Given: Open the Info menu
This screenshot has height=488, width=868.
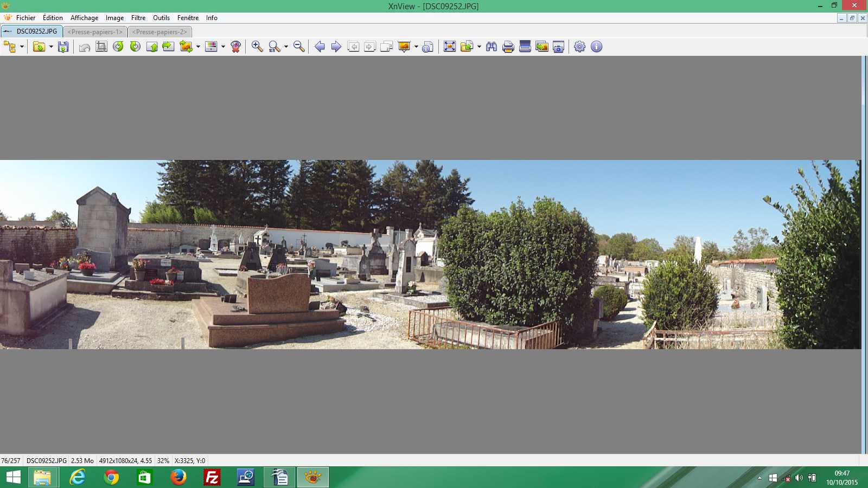Looking at the screenshot, I should pos(212,18).
